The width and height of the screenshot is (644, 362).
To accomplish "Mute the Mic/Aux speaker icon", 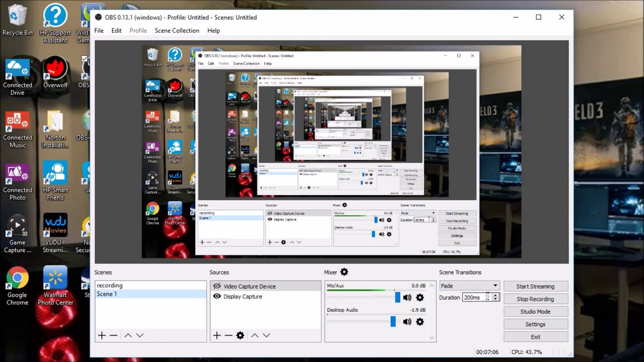I will (x=407, y=298).
